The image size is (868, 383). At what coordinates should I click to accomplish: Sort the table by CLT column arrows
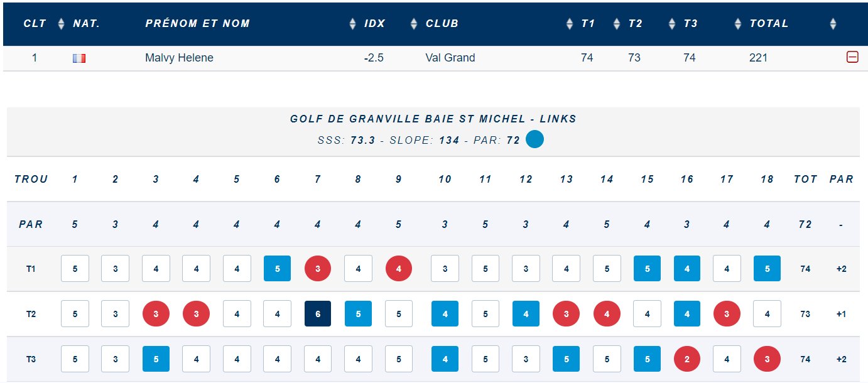pyautogui.click(x=61, y=24)
